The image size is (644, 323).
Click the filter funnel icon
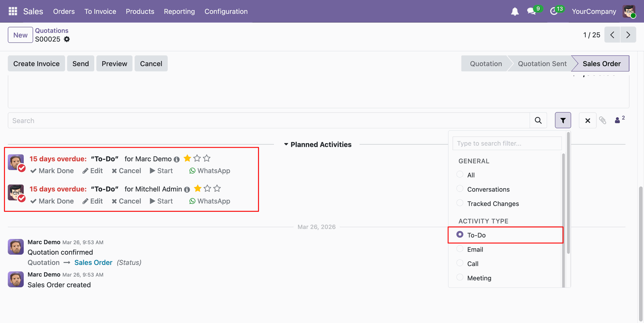coord(563,120)
